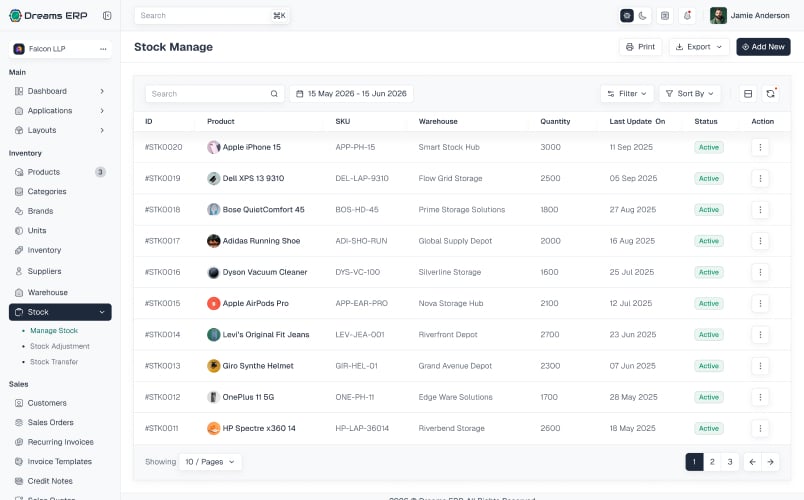The height and width of the screenshot is (500, 804).
Task: Click Add New button
Action: coord(763,47)
